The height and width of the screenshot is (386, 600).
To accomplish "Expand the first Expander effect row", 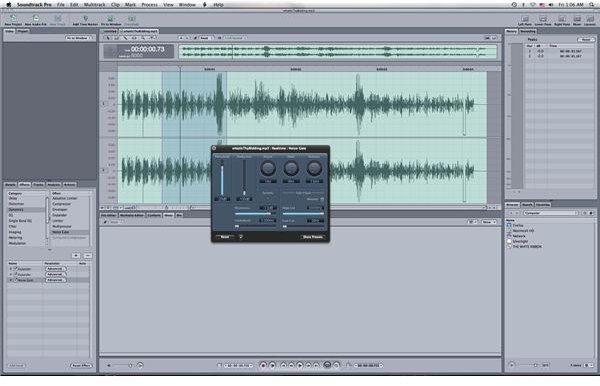I will pyautogui.click(x=11, y=269).
